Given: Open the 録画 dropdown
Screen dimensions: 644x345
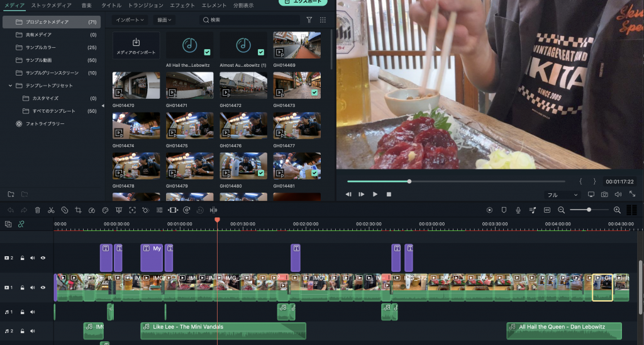Looking at the screenshot, I should 164,20.
